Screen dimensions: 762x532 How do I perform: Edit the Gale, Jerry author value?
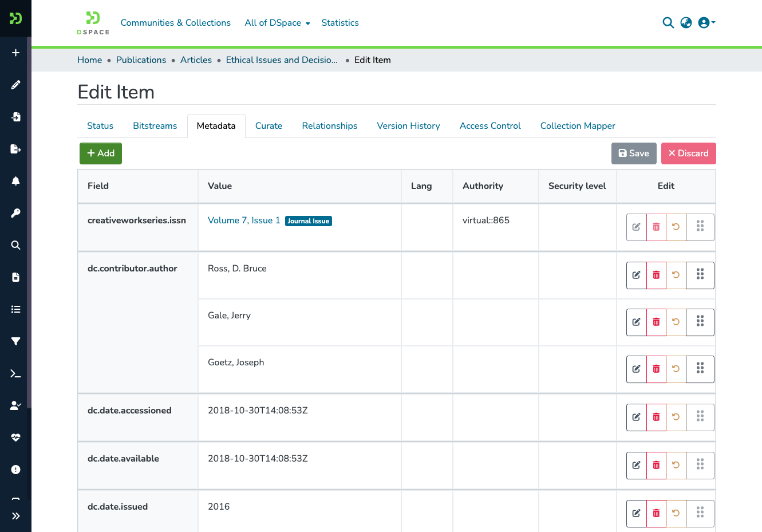pos(637,322)
